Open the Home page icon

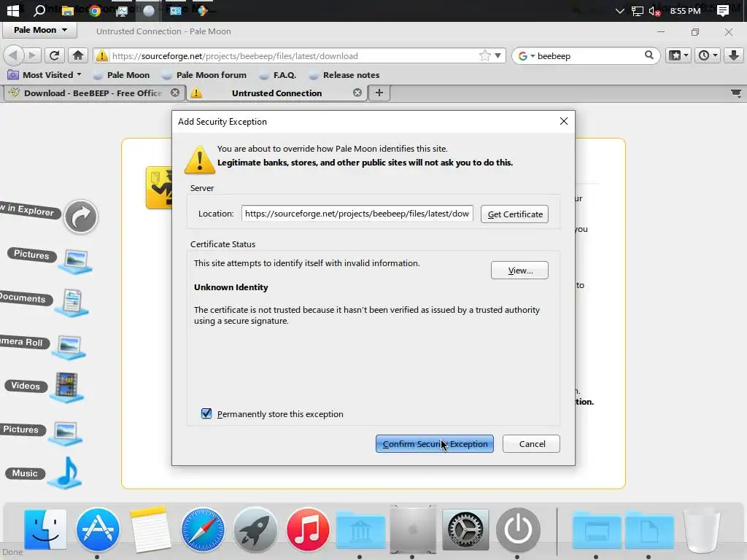[x=78, y=55]
